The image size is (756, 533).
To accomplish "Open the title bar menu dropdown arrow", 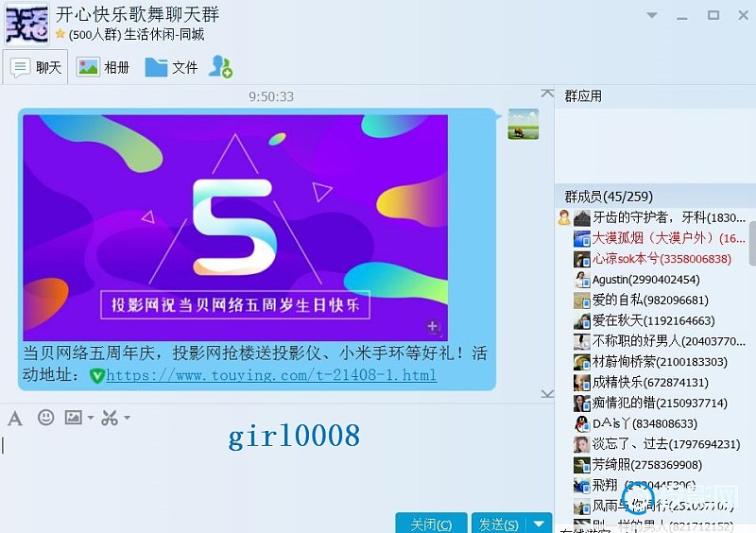I will click(652, 15).
